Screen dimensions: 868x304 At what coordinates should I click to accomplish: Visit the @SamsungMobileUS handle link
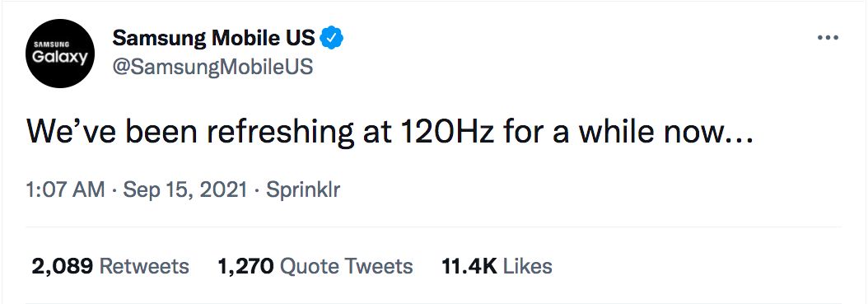(212, 67)
